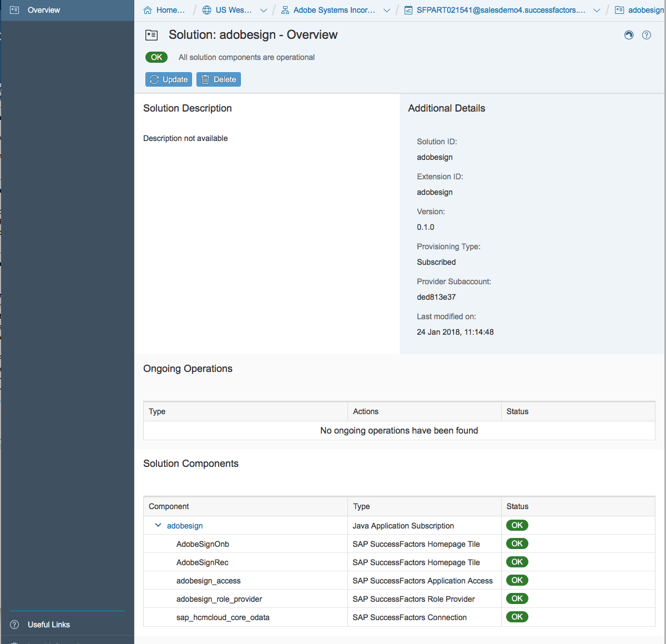Open the Overview sidebar item
The width and height of the screenshot is (666, 644).
(x=67, y=10)
